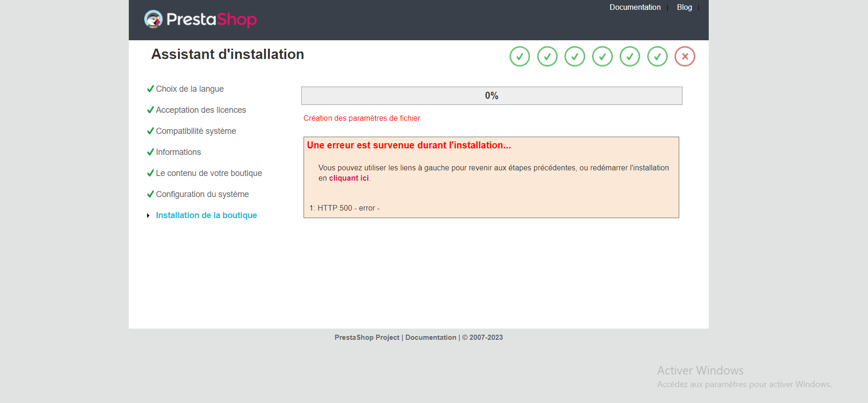This screenshot has width=868, height=403.
Task: Open Documentation link in footer
Action: [430, 337]
